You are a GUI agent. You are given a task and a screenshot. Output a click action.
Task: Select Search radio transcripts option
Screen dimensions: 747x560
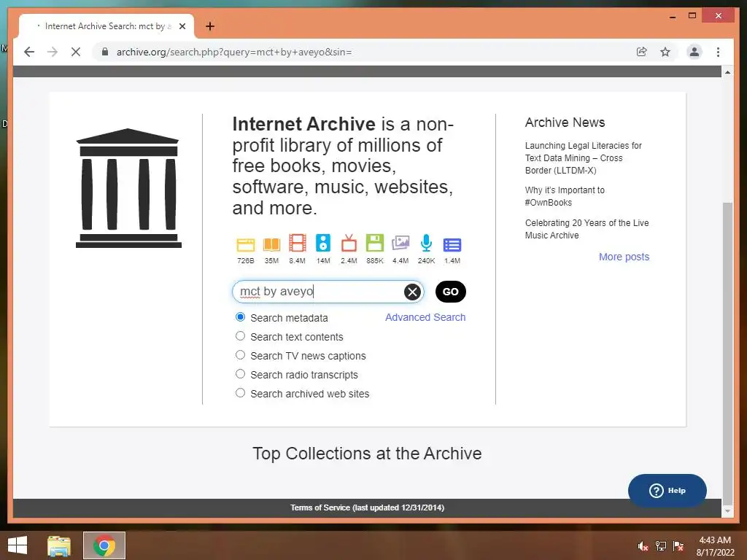[241, 374]
